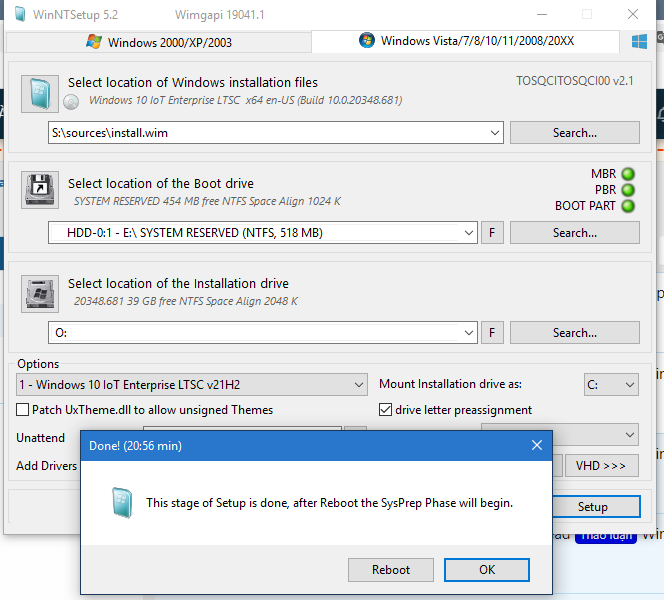Uncheck drive letter preassignment
664x600 pixels.
(385, 409)
